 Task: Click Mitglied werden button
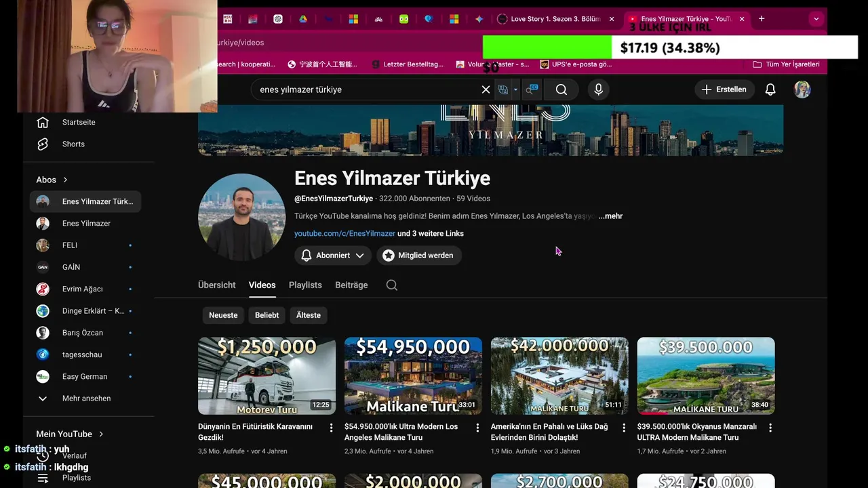click(x=418, y=256)
